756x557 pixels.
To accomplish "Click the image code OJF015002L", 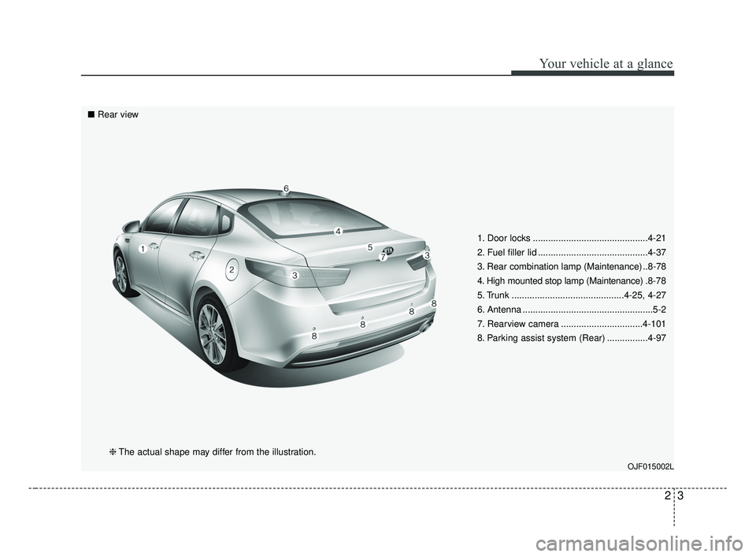I will (650, 467).
